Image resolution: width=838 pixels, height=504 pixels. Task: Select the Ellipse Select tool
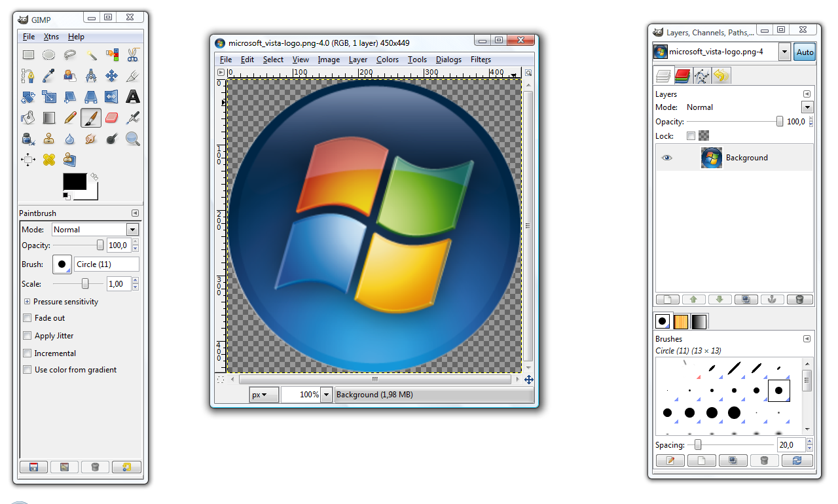point(49,55)
